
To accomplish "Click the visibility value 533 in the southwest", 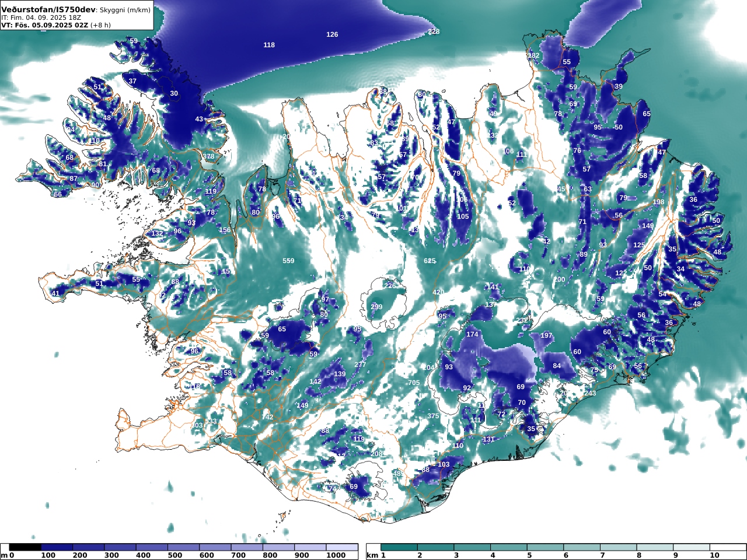I will [211, 421].
